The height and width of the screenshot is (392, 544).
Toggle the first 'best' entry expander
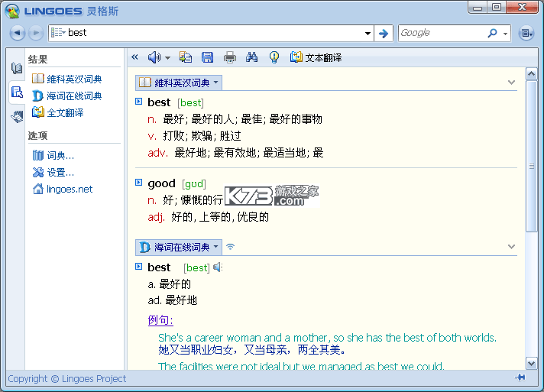tap(139, 102)
